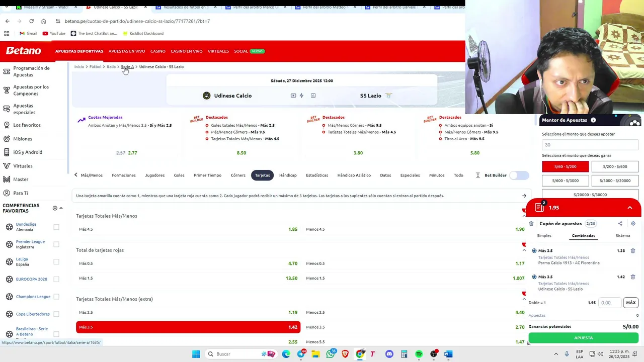This screenshot has height=362, width=644.
Task: Click the live video icon in match header
Action: pyautogui.click(x=293, y=96)
